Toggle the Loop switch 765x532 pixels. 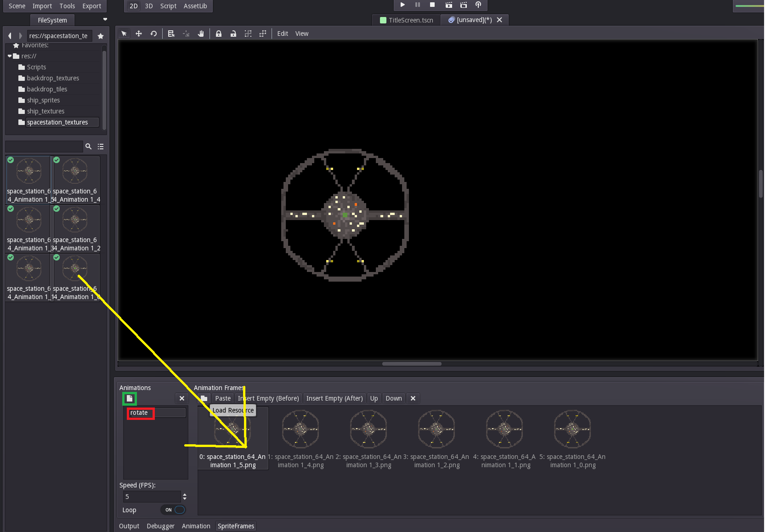tap(174, 510)
